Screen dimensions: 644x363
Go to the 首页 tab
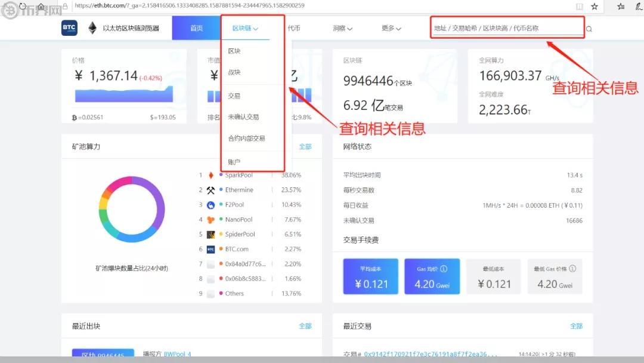(196, 28)
